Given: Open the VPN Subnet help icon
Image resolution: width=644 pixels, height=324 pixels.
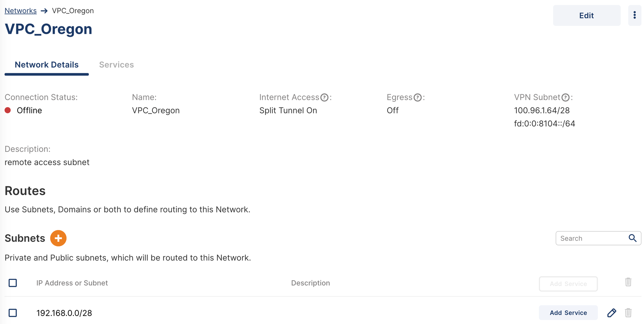Looking at the screenshot, I should pos(565,97).
